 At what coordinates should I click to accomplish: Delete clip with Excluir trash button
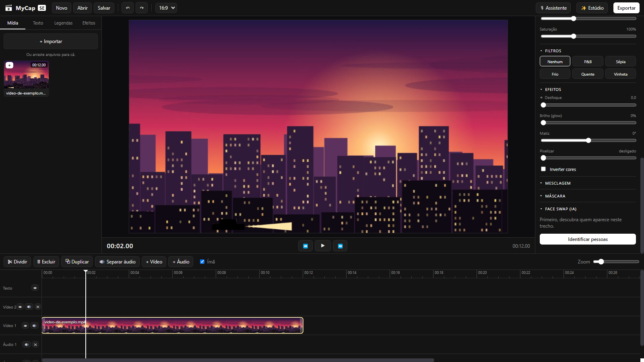[46, 262]
